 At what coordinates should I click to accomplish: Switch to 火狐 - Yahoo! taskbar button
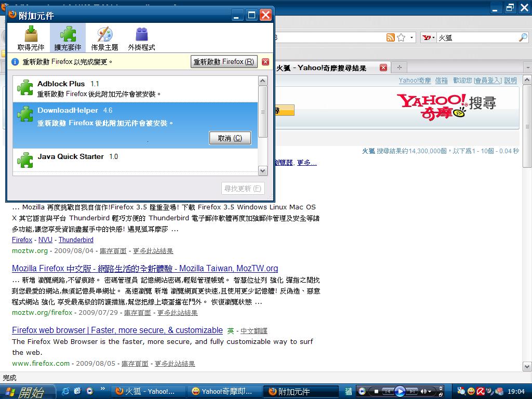tap(148, 392)
